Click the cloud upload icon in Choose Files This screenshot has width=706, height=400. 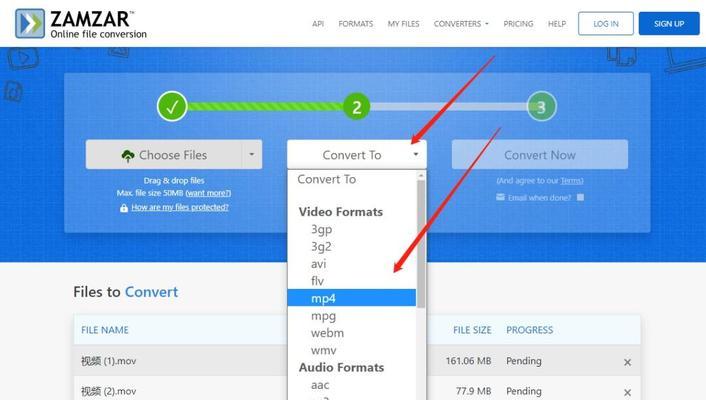(128, 155)
